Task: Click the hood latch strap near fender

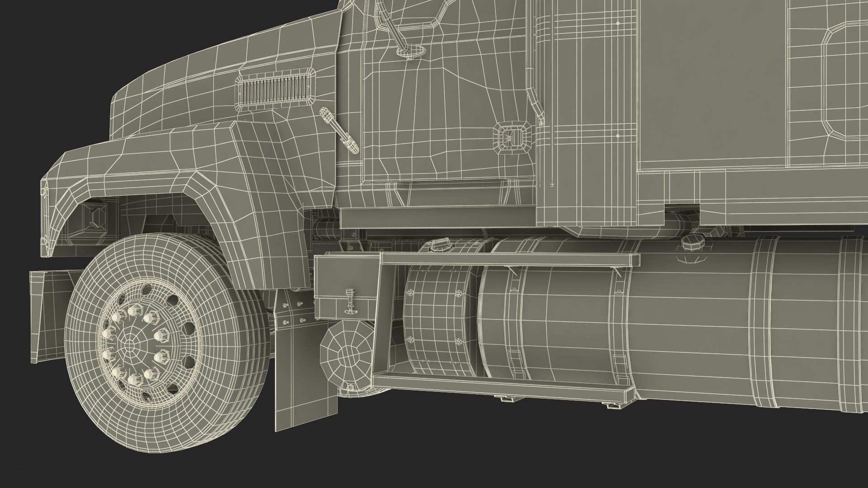Action: click(x=339, y=130)
